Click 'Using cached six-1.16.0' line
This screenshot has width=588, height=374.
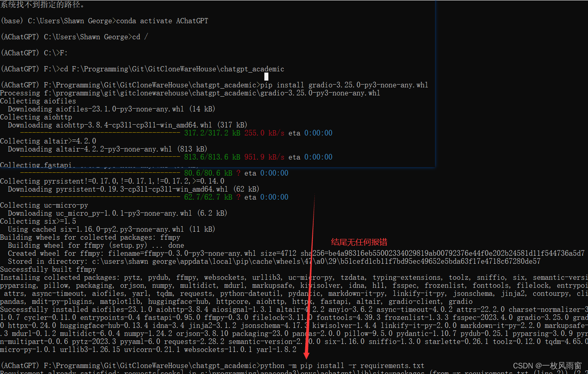point(112,229)
